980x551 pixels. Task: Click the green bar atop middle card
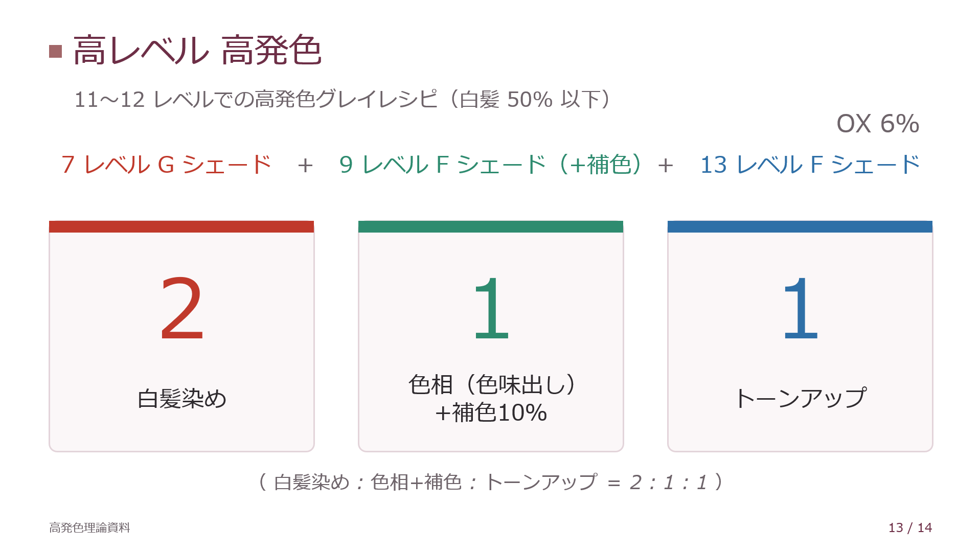click(491, 226)
